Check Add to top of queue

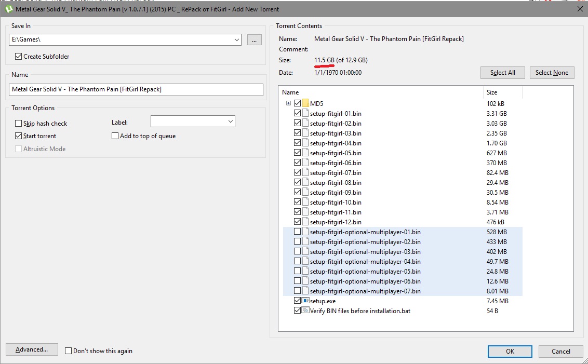tap(115, 136)
